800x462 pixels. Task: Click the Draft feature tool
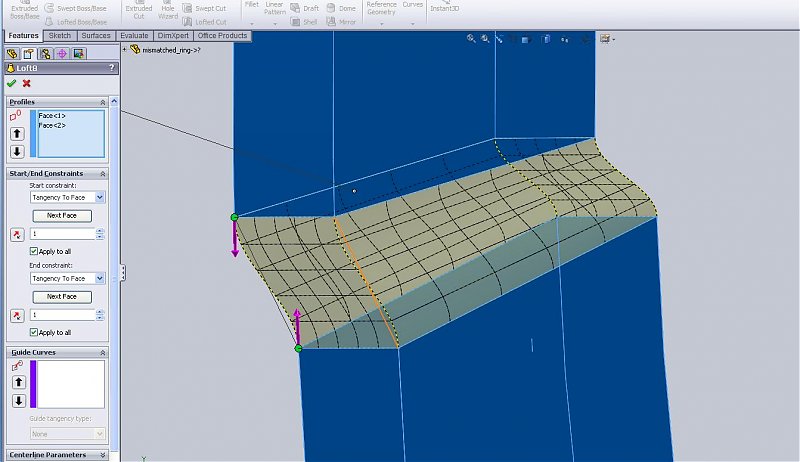(305, 8)
